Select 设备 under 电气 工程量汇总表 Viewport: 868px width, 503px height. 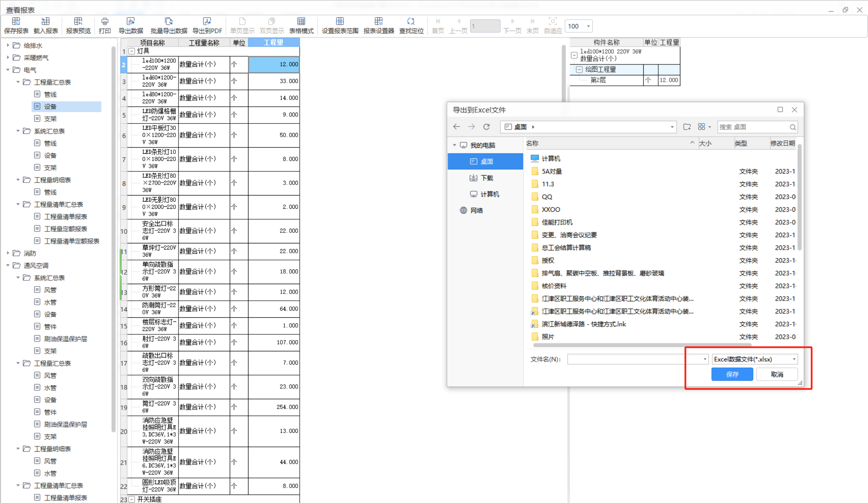67,107
